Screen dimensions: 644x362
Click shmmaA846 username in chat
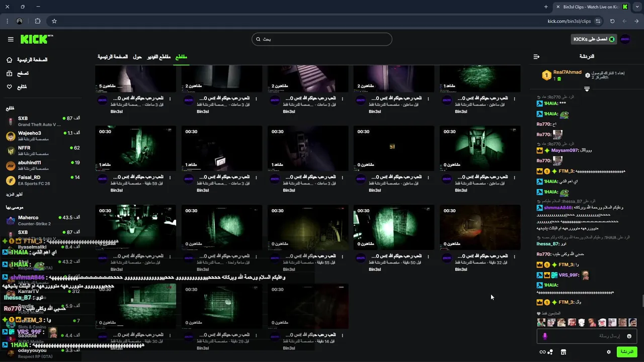pos(558,208)
